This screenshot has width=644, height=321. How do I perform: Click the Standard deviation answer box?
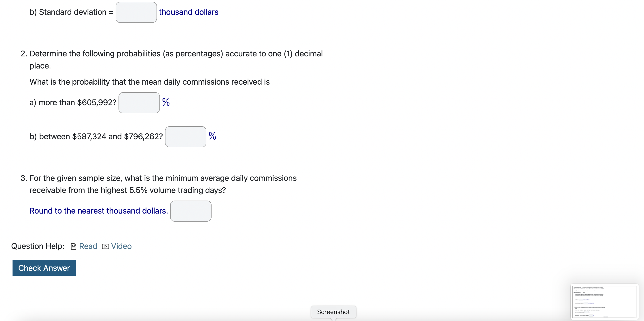(x=136, y=12)
